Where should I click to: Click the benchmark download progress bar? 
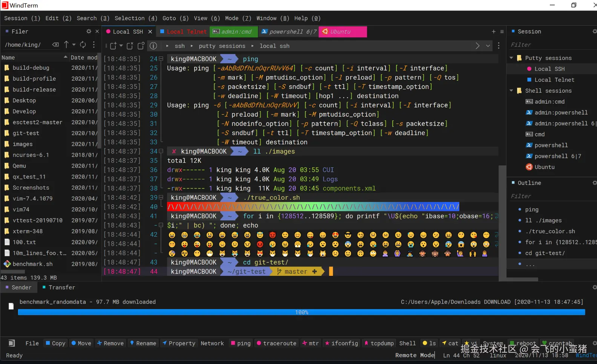301,312
